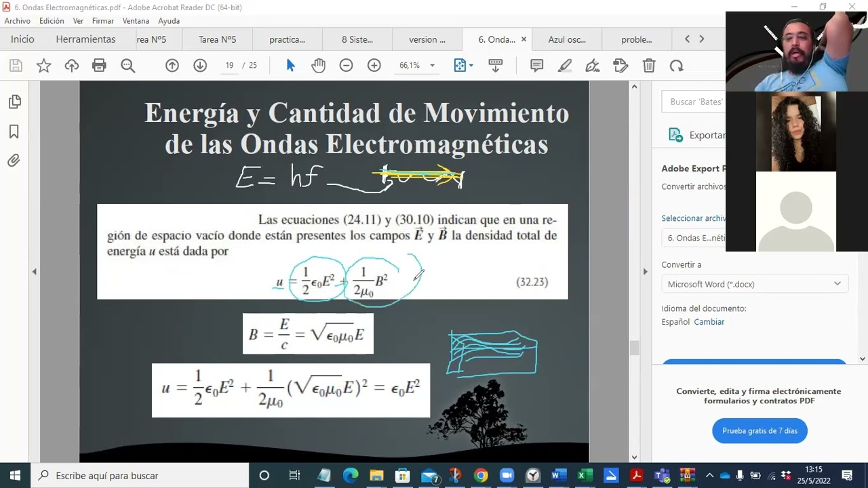This screenshot has height=488, width=868.
Task: Click the upload to cloud icon
Action: [72, 66]
